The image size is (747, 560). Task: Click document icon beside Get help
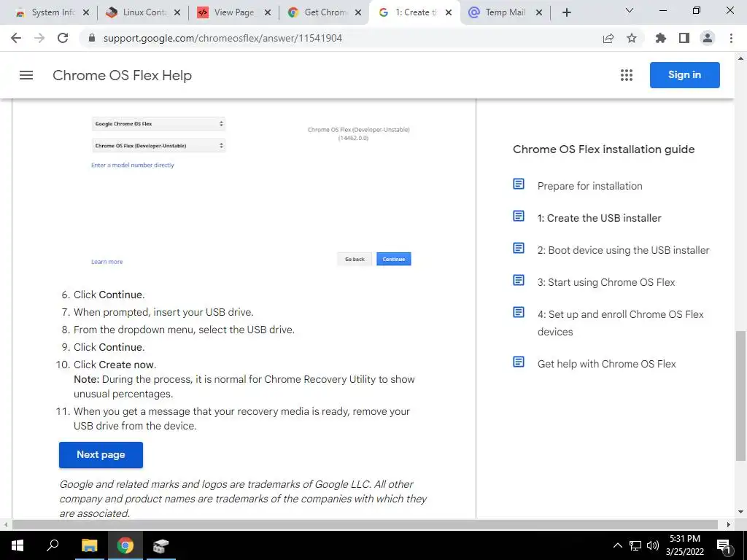[519, 362]
